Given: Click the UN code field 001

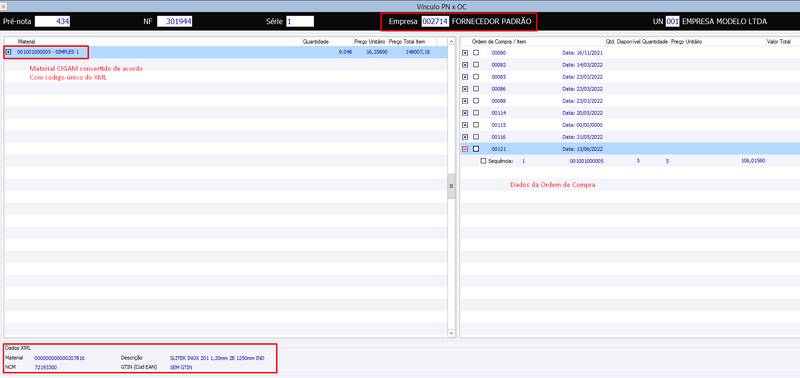Looking at the screenshot, I should (x=673, y=21).
